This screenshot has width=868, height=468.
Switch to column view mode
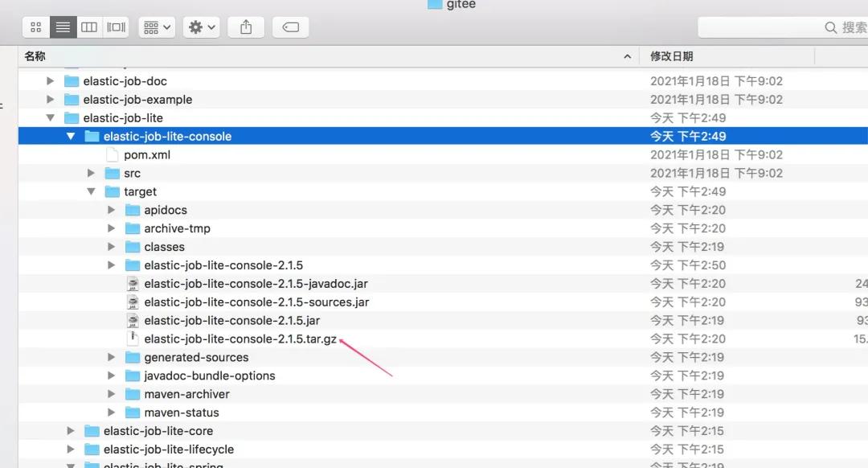pyautogui.click(x=89, y=27)
